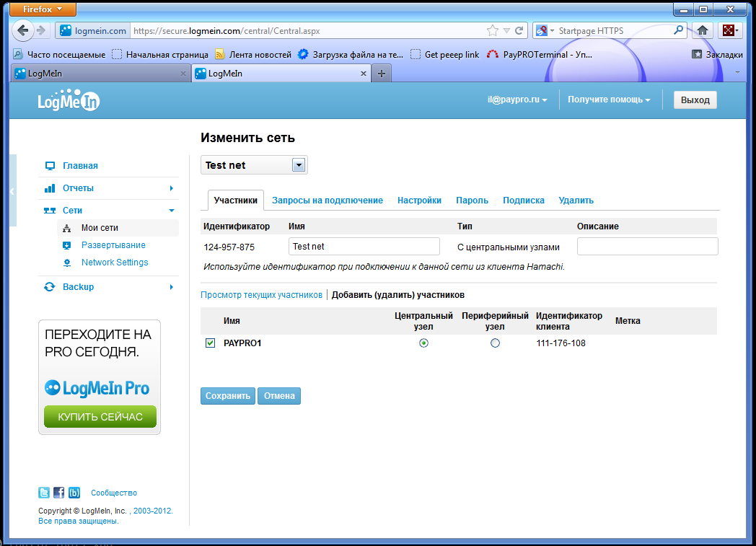The height and width of the screenshot is (546, 756).
Task: Uncheck the PAYPRO1 member checkbox
Action: tap(211, 343)
